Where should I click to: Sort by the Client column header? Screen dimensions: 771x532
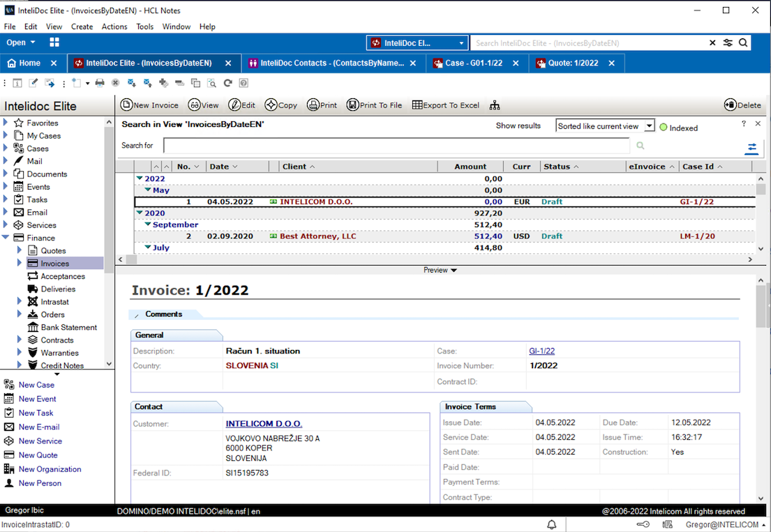pos(299,167)
